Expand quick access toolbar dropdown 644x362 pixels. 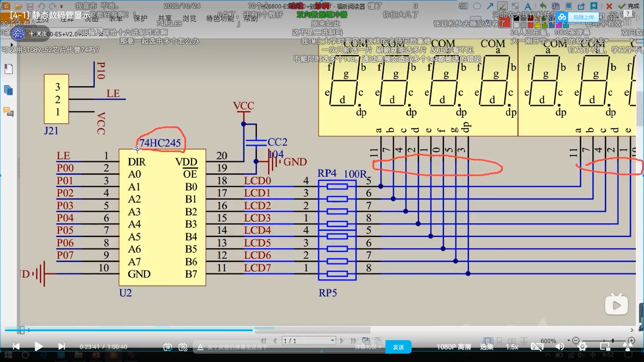tap(61, 6)
